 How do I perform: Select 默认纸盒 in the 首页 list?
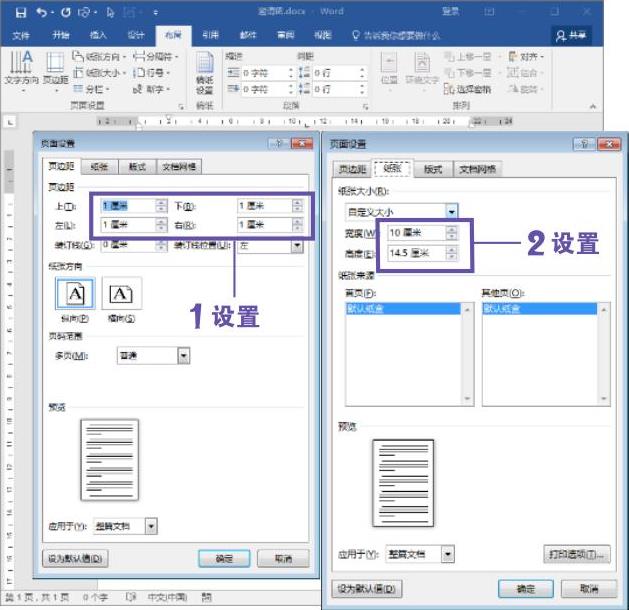pyautogui.click(x=403, y=308)
